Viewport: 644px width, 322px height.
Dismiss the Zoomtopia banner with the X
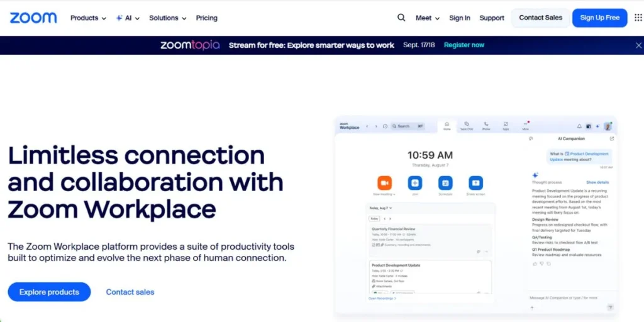638,45
